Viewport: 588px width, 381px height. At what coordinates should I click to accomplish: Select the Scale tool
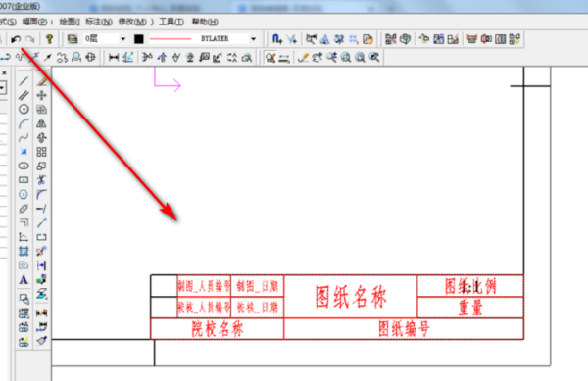[x=41, y=166]
